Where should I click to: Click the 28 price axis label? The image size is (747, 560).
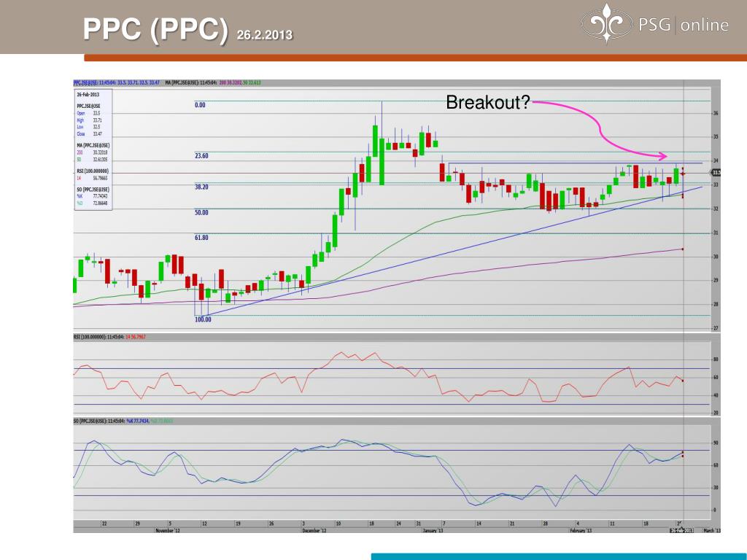(716, 304)
